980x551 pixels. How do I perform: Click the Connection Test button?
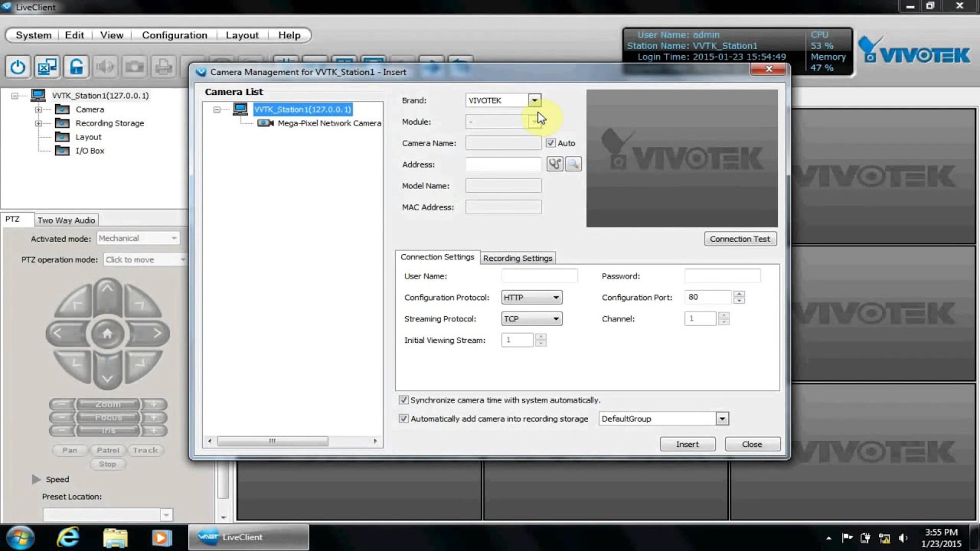tap(740, 239)
